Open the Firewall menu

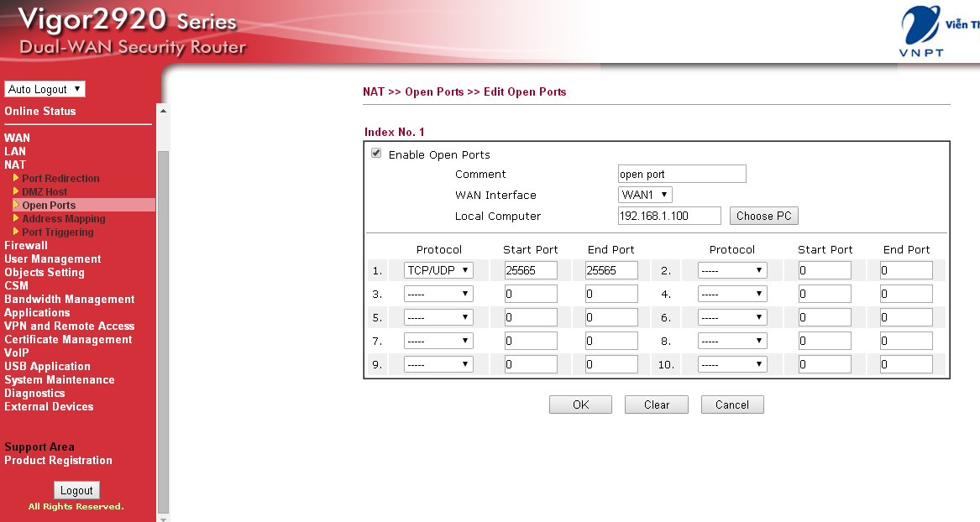coord(26,245)
